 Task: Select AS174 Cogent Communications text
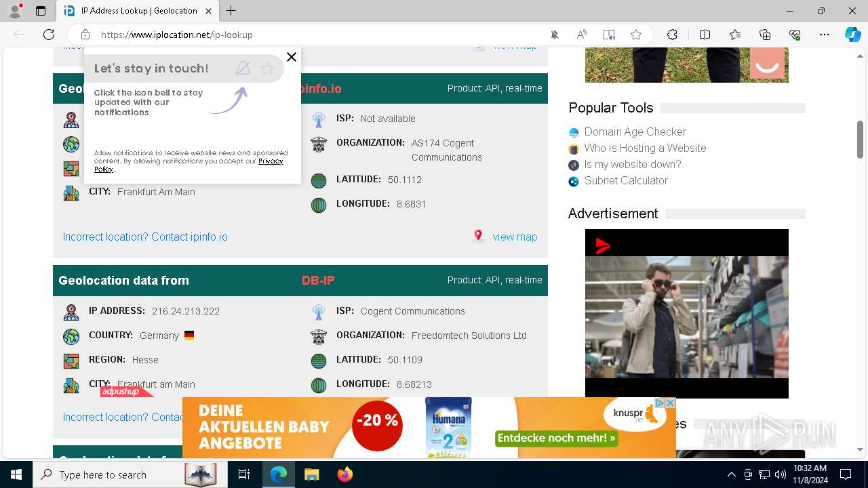point(446,150)
